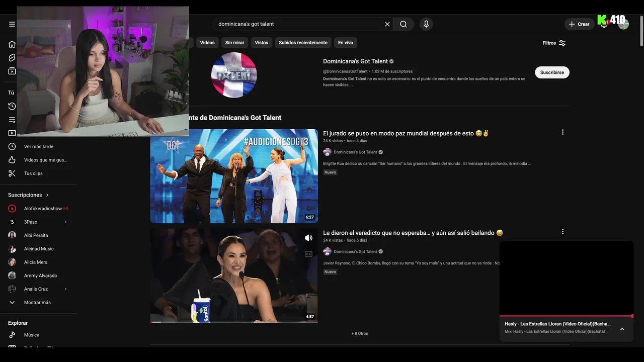Clear the search box text
Screen dimensions: 644x362
pyautogui.click(x=387, y=24)
